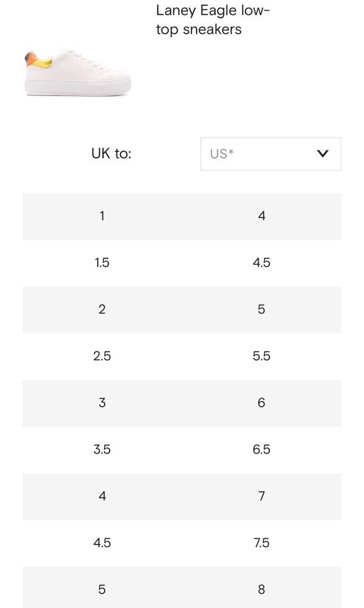
Task: Select UK size 4.5 cell
Action: tap(102, 543)
